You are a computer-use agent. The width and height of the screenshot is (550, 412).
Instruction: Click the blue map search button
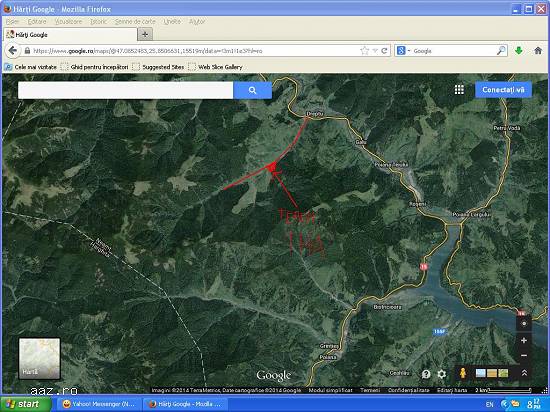click(253, 90)
